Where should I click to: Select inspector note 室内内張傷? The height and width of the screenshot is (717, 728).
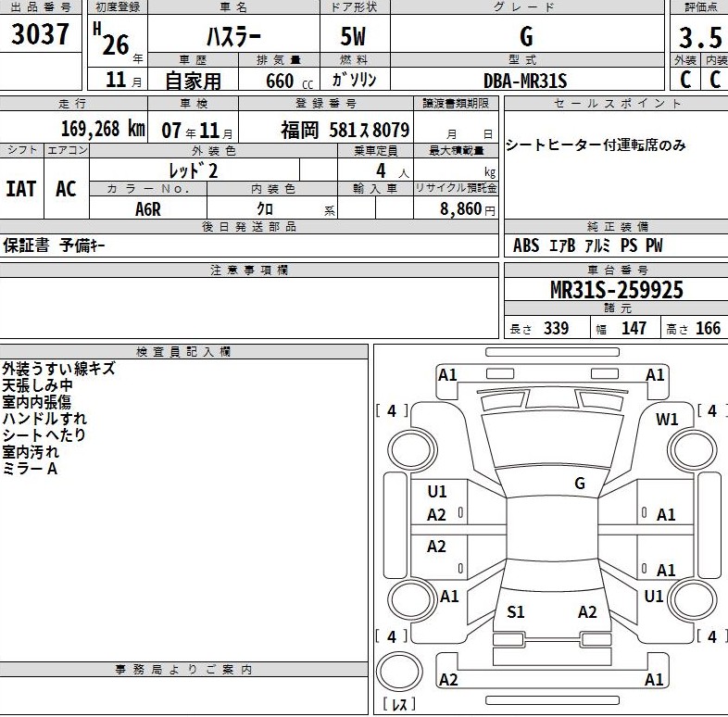click(x=37, y=402)
